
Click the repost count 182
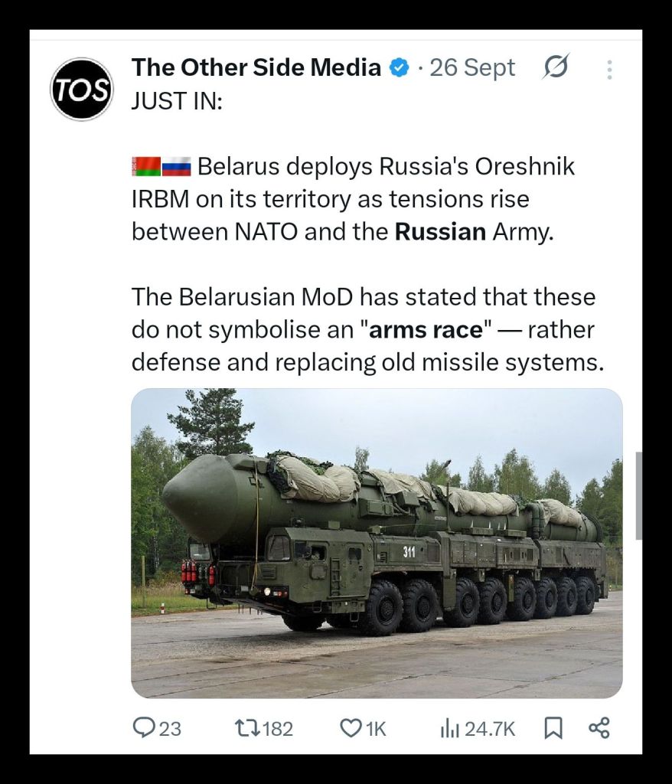(x=278, y=728)
